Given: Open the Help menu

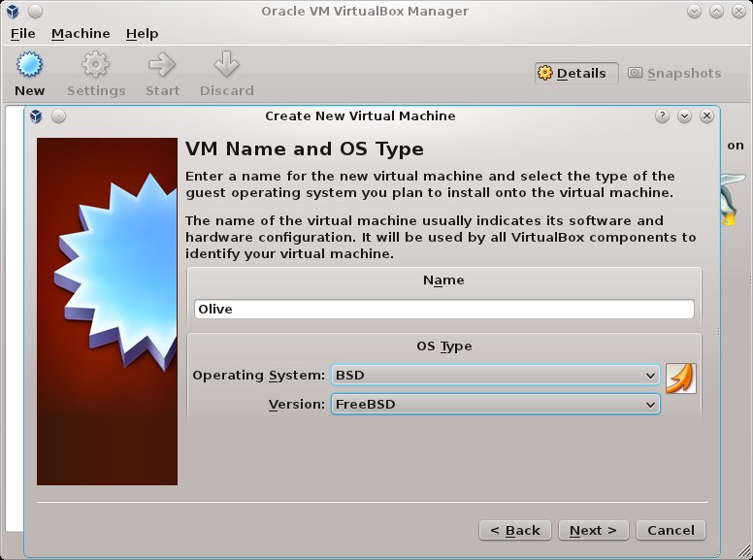Looking at the screenshot, I should (x=142, y=34).
